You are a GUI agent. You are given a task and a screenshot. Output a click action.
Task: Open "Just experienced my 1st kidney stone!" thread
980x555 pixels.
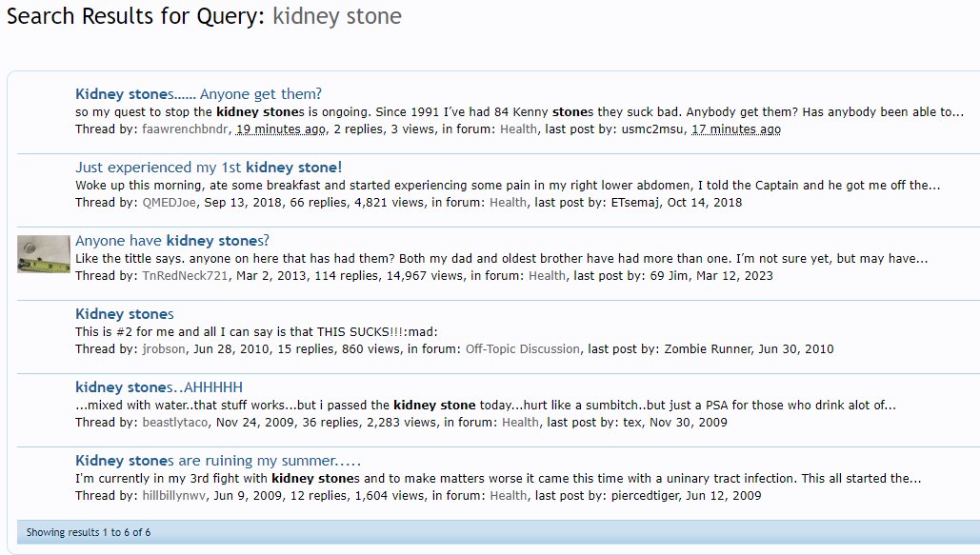[209, 167]
